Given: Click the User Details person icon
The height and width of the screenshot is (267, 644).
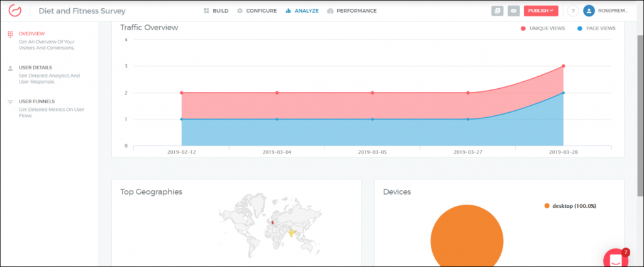Looking at the screenshot, I should [x=10, y=68].
